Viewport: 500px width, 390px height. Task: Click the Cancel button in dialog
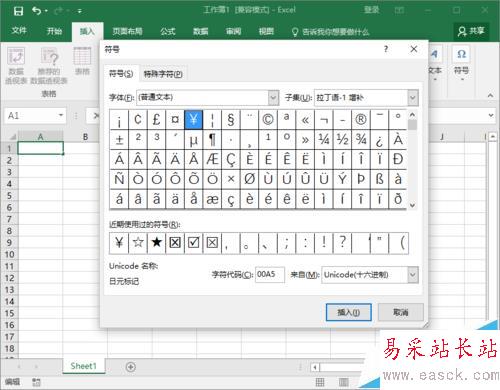click(x=401, y=312)
